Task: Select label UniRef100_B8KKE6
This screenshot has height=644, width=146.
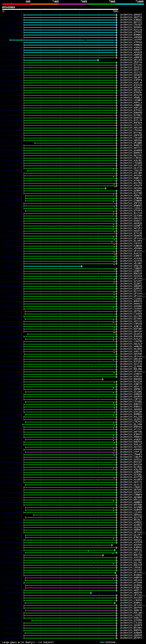Action: click(x=131, y=379)
